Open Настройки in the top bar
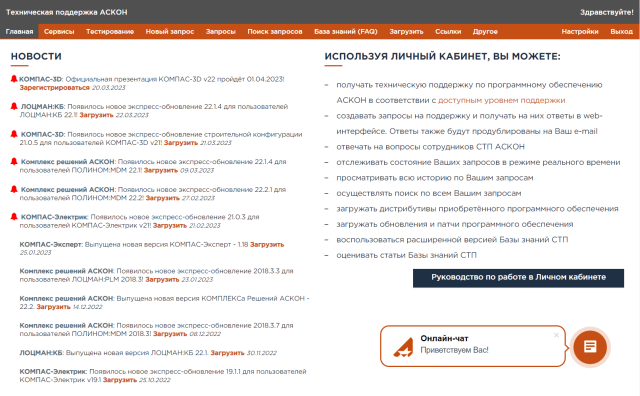The height and width of the screenshot is (396, 640). (x=580, y=31)
